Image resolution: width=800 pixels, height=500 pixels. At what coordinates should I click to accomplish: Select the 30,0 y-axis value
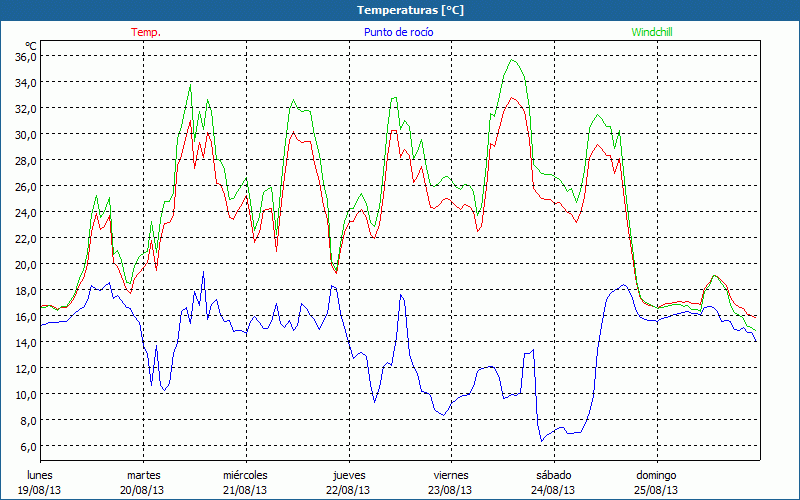[25, 134]
